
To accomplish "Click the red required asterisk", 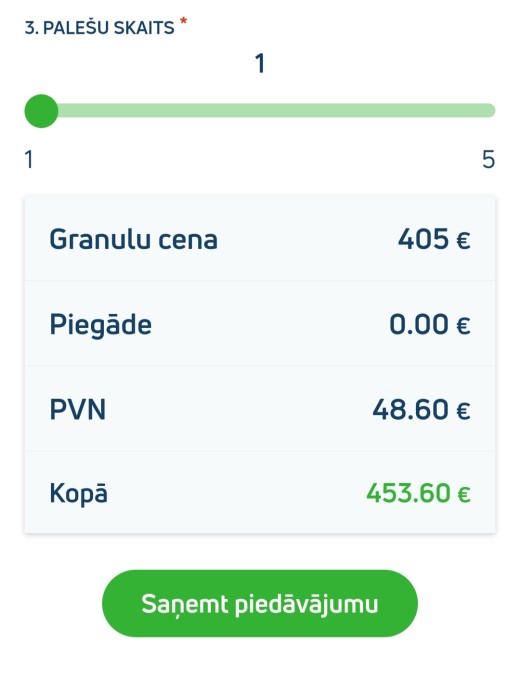I will [x=183, y=20].
